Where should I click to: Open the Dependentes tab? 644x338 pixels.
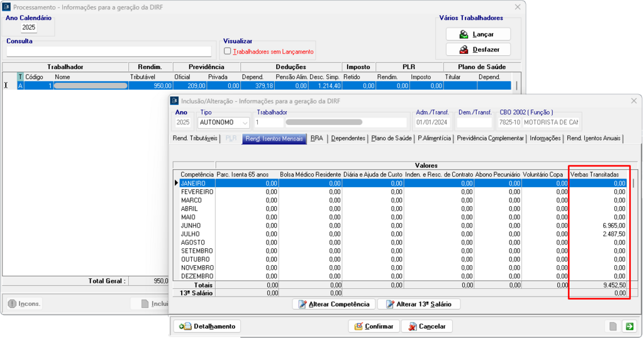pos(349,138)
